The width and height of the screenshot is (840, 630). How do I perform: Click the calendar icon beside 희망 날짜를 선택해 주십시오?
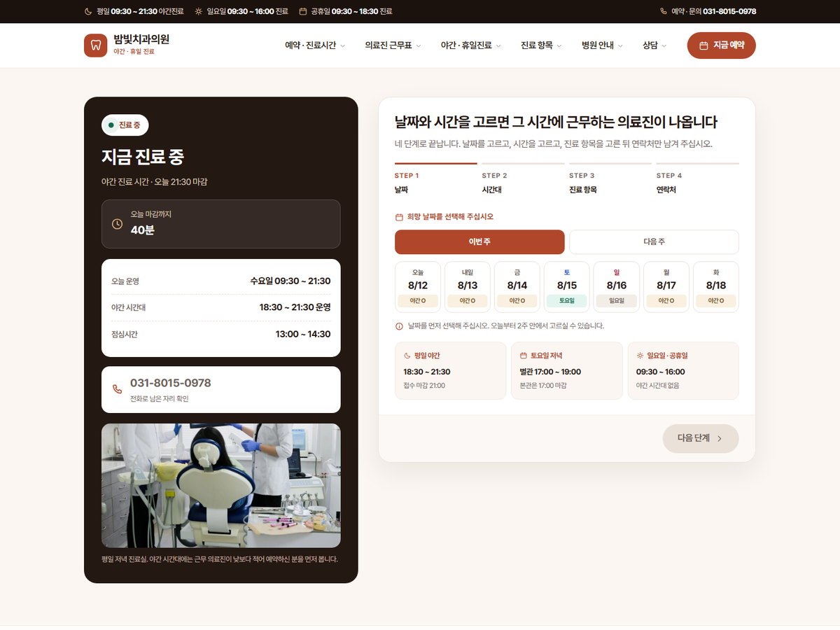pos(399,217)
